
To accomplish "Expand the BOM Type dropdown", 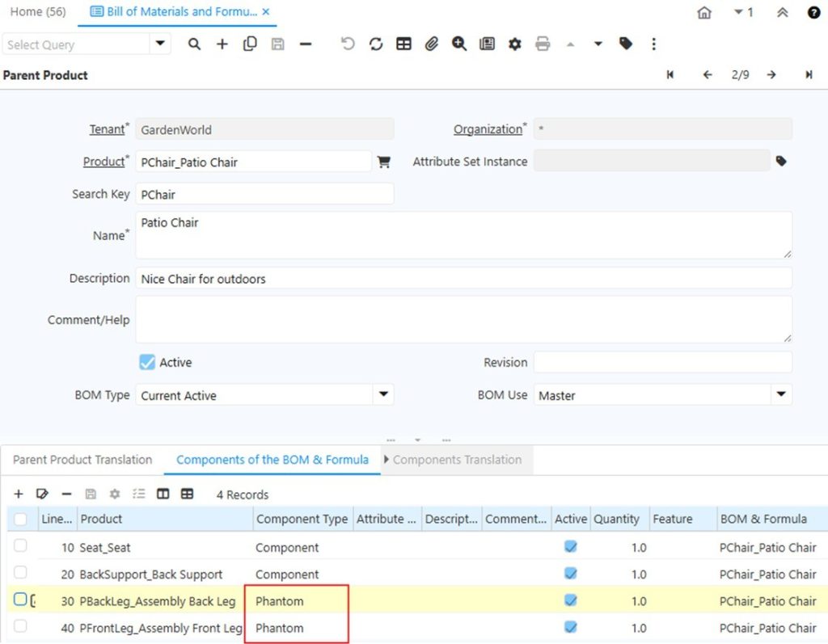I will tap(382, 395).
